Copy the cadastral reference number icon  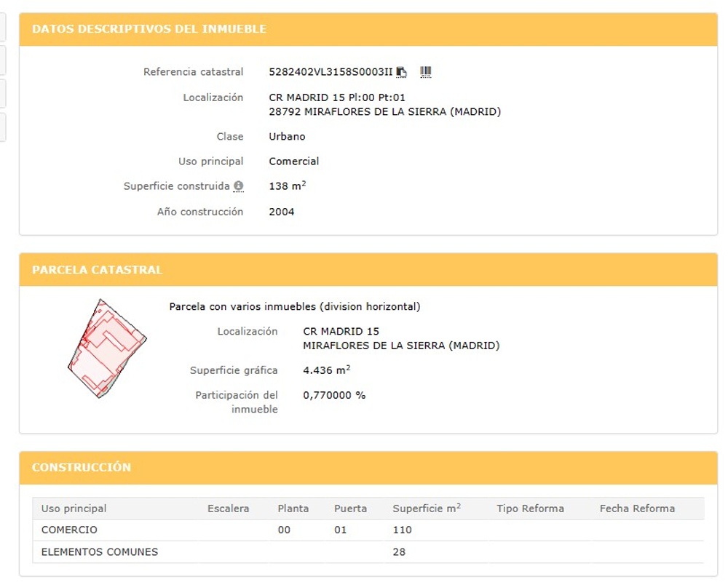pos(402,72)
